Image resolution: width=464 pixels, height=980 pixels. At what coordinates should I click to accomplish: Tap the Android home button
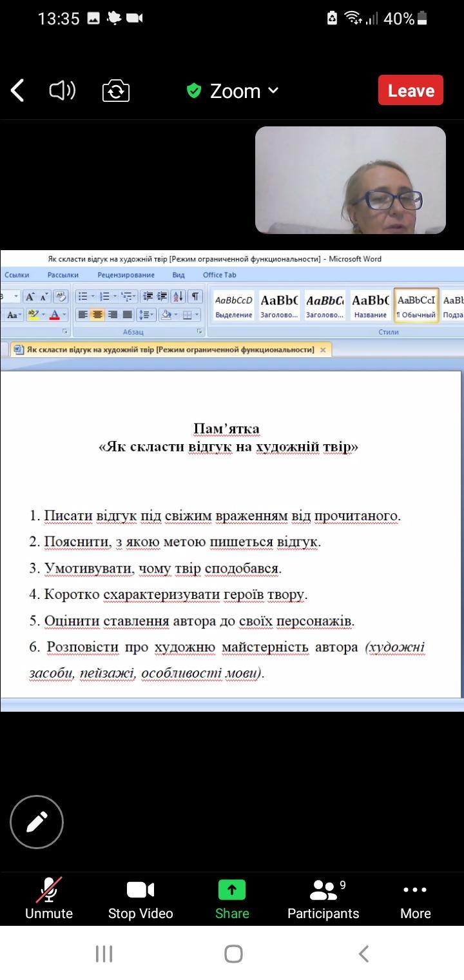pyautogui.click(x=233, y=954)
